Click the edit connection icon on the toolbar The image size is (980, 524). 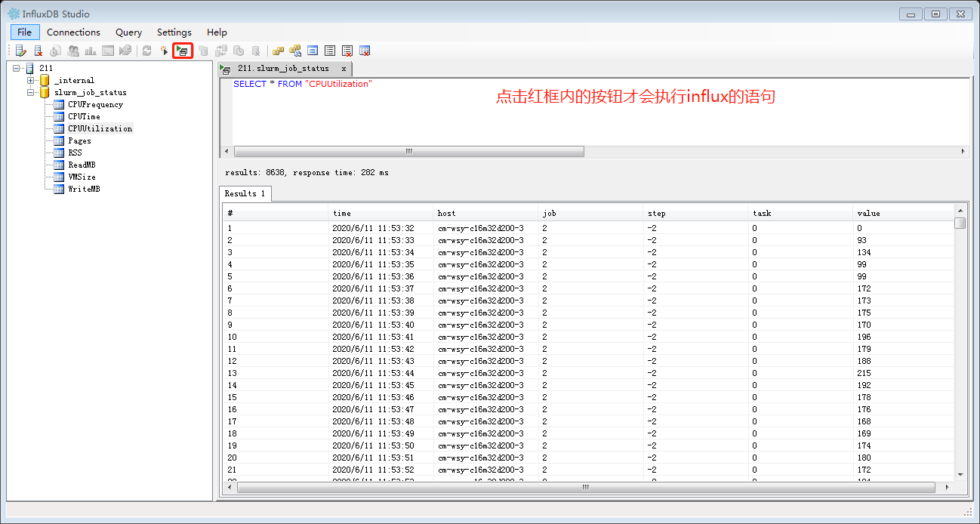pyautogui.click(x=20, y=51)
